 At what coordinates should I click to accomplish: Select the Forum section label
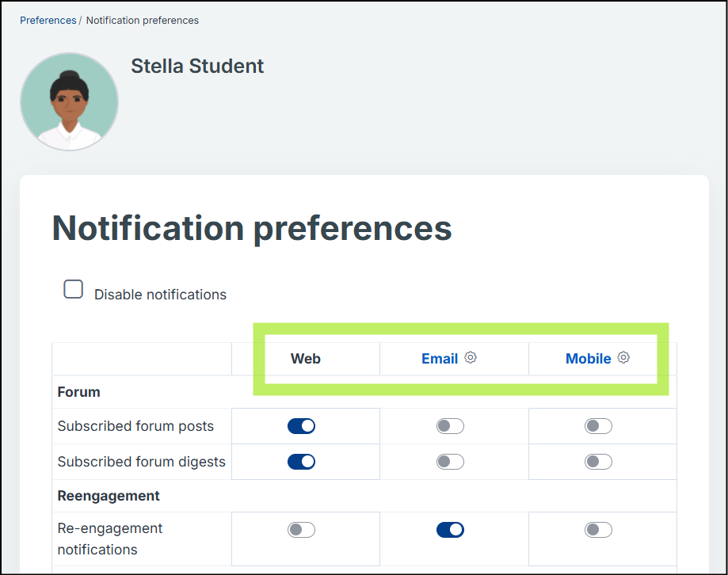coord(79,392)
